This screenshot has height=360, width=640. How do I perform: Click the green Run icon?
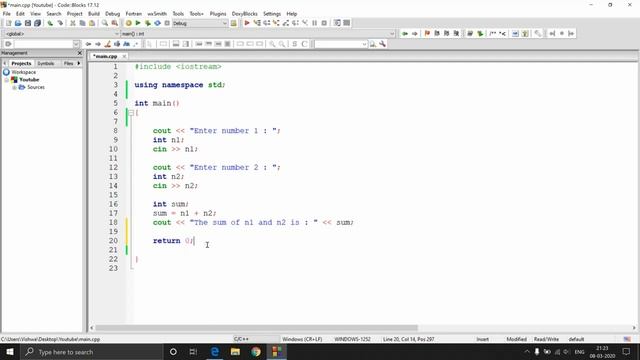coord(138,23)
